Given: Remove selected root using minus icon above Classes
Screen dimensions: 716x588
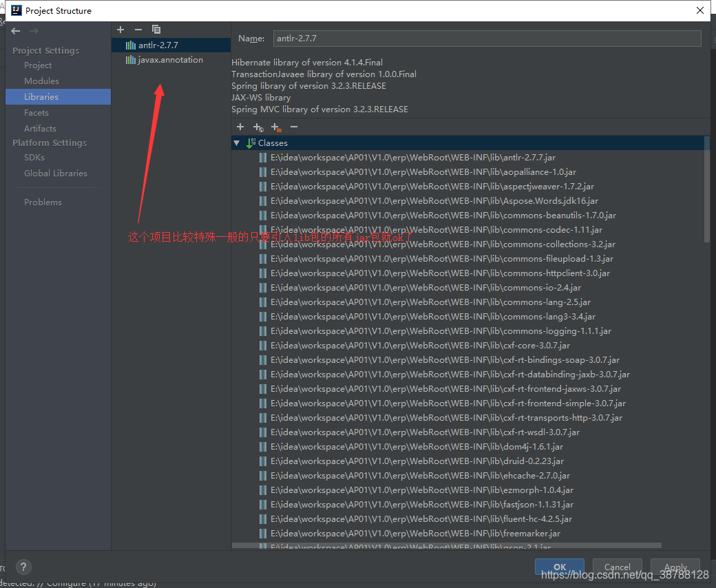Looking at the screenshot, I should (x=294, y=127).
